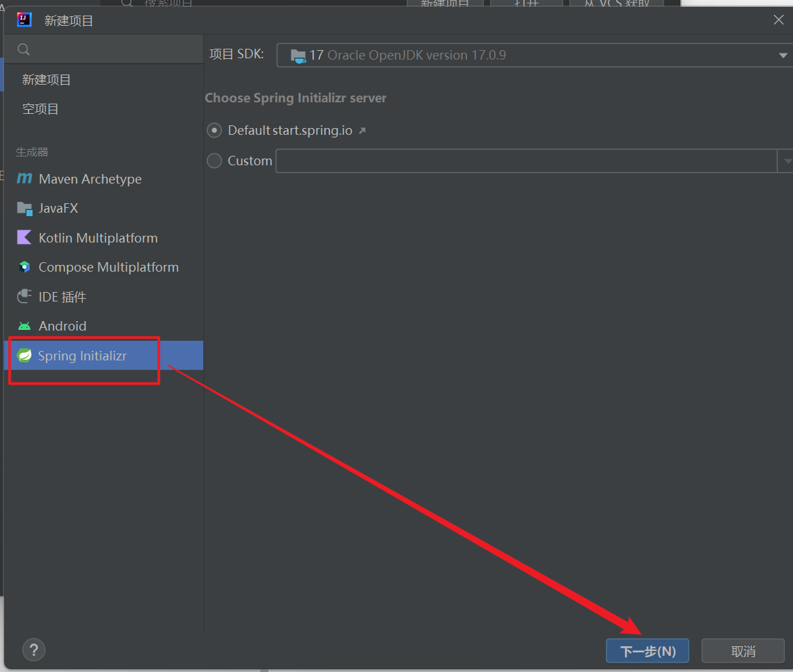Open the help question mark button

pos(34,650)
